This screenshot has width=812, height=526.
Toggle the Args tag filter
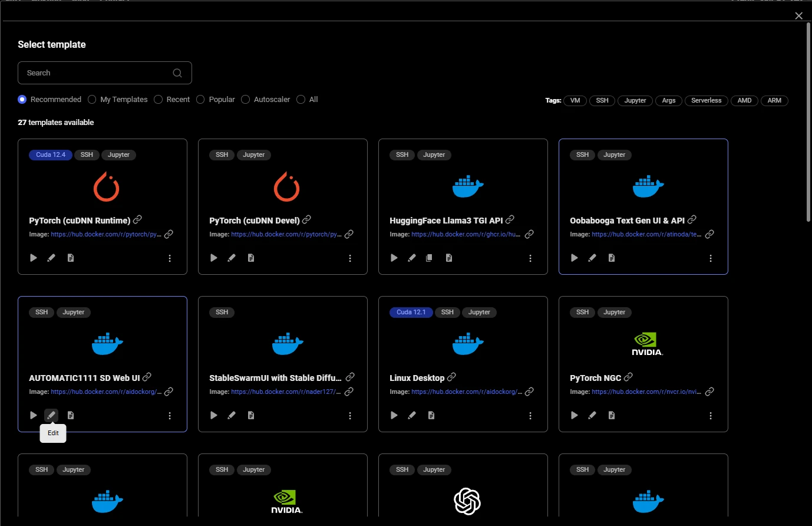tap(669, 101)
